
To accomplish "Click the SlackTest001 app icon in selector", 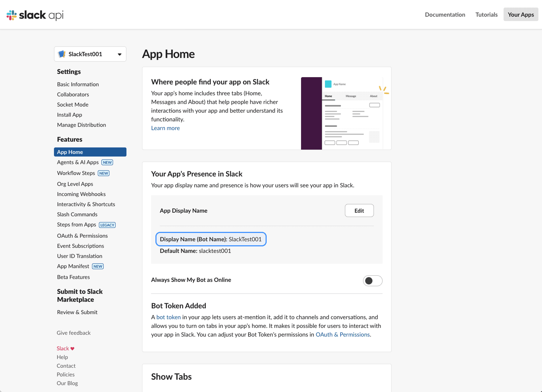I will (62, 54).
